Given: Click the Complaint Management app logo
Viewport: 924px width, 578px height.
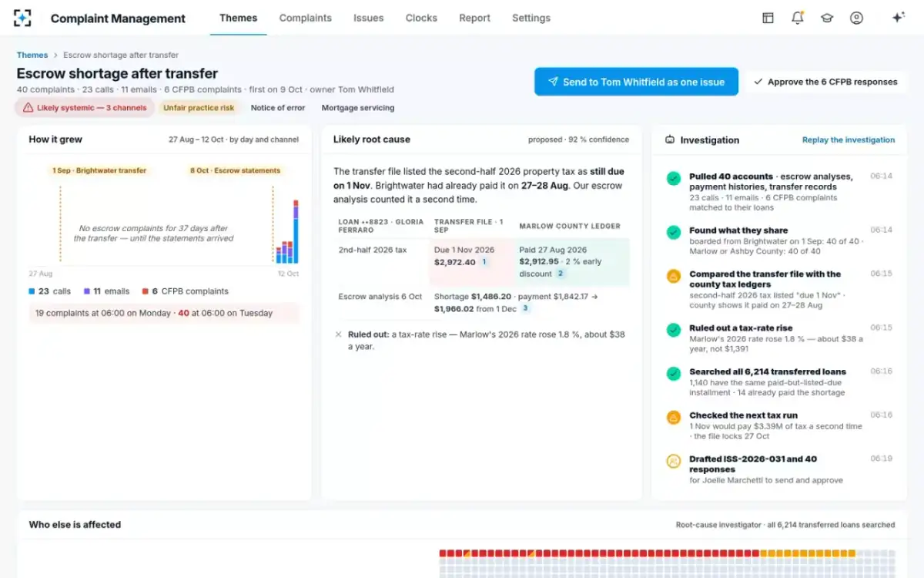Looking at the screenshot, I should [x=22, y=18].
